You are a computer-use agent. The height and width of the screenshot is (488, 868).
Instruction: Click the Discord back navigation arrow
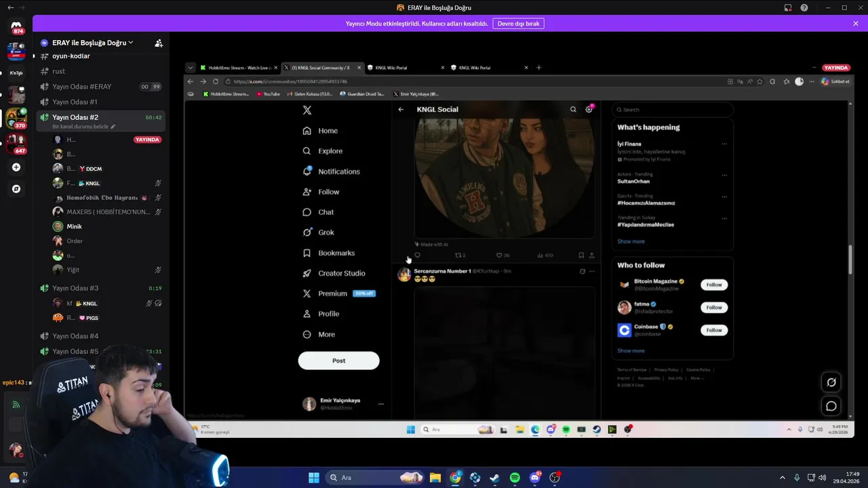[x=10, y=7]
